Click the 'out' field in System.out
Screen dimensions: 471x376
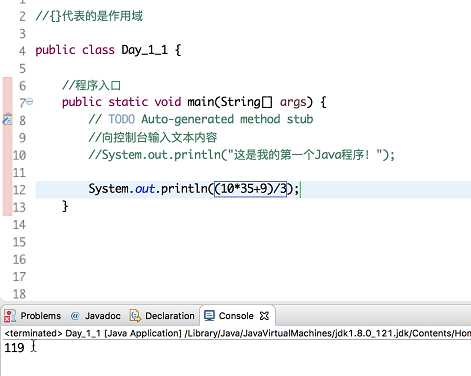(145, 189)
